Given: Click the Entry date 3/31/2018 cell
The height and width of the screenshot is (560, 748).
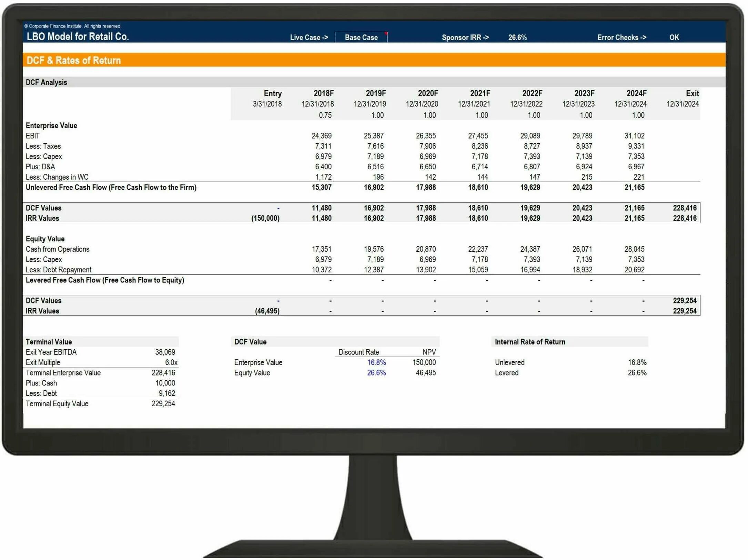Looking at the screenshot, I should click(x=267, y=104).
